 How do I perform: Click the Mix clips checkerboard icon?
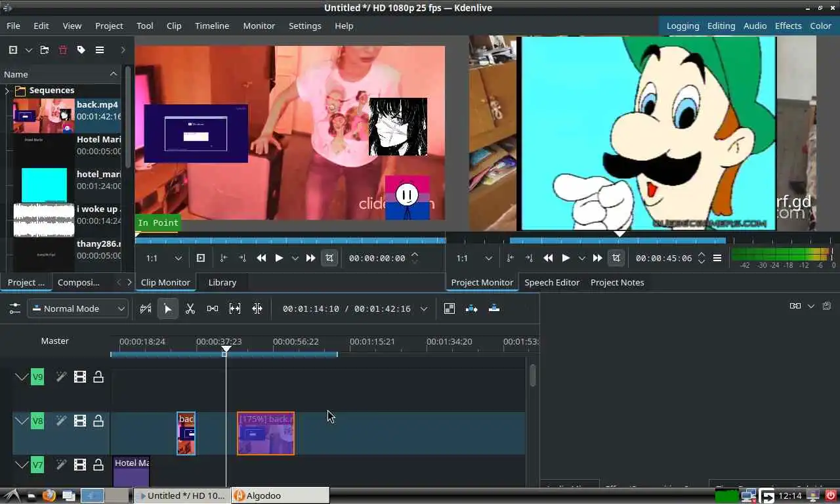click(450, 308)
